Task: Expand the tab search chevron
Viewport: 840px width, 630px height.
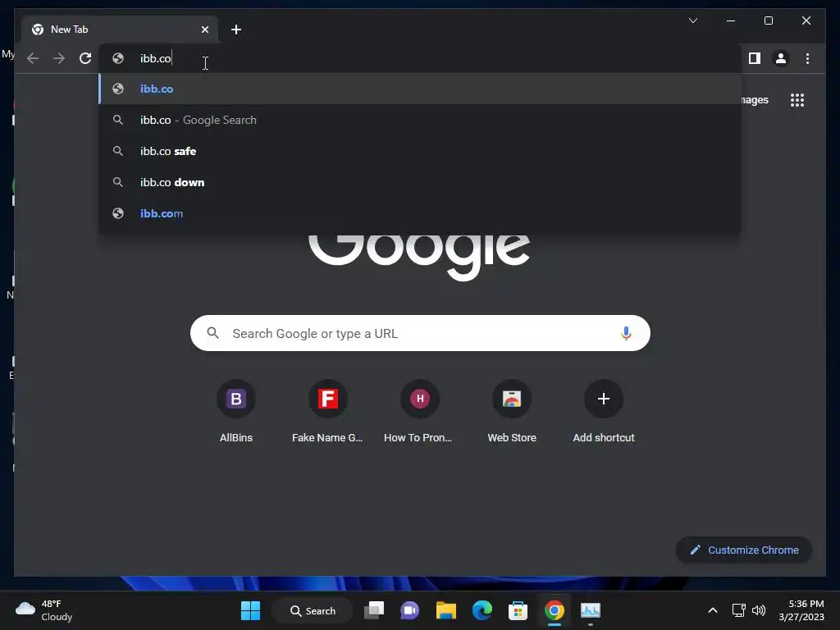Action: click(x=692, y=21)
